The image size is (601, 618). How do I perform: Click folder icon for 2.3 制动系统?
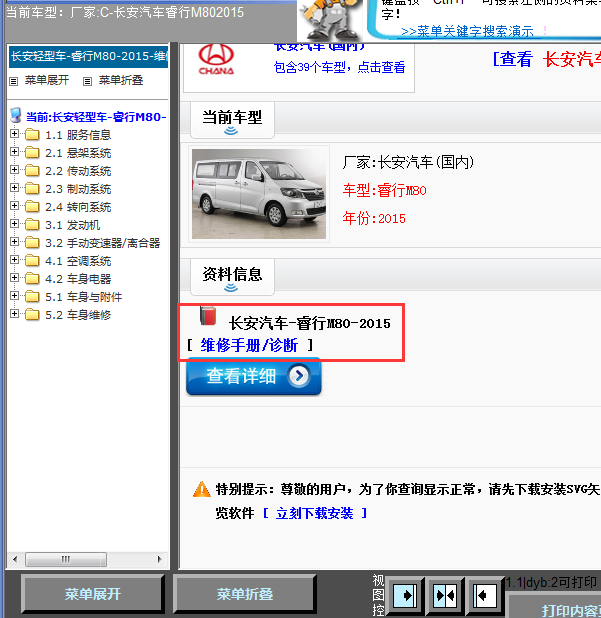(32, 189)
